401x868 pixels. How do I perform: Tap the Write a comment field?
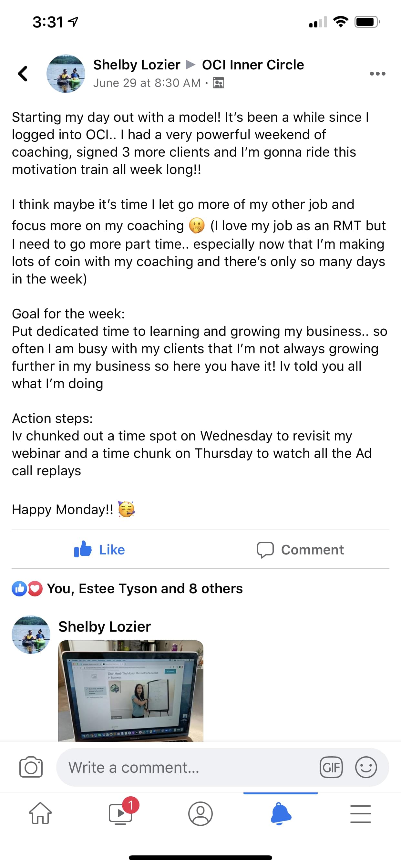click(x=189, y=767)
